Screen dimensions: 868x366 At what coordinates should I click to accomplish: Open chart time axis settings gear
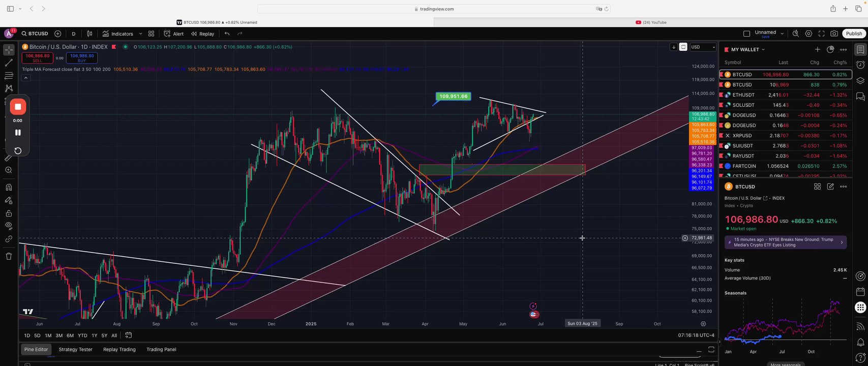(x=703, y=324)
